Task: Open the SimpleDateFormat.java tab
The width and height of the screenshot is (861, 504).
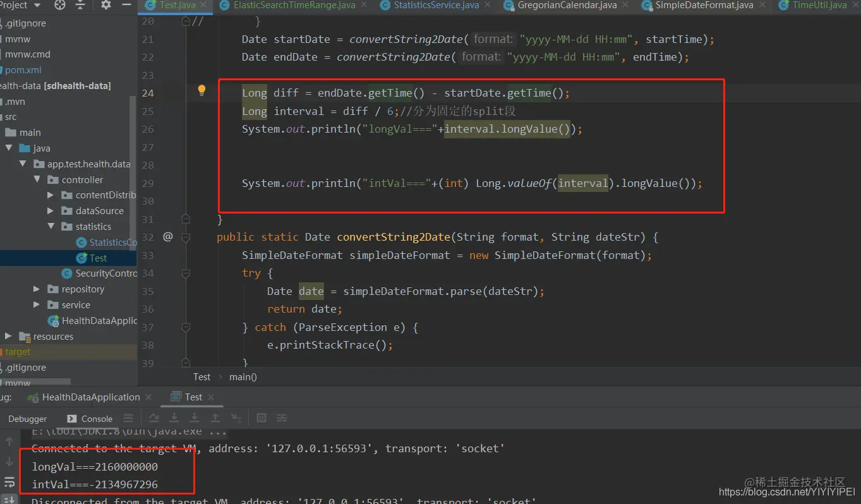Action: [x=704, y=5]
